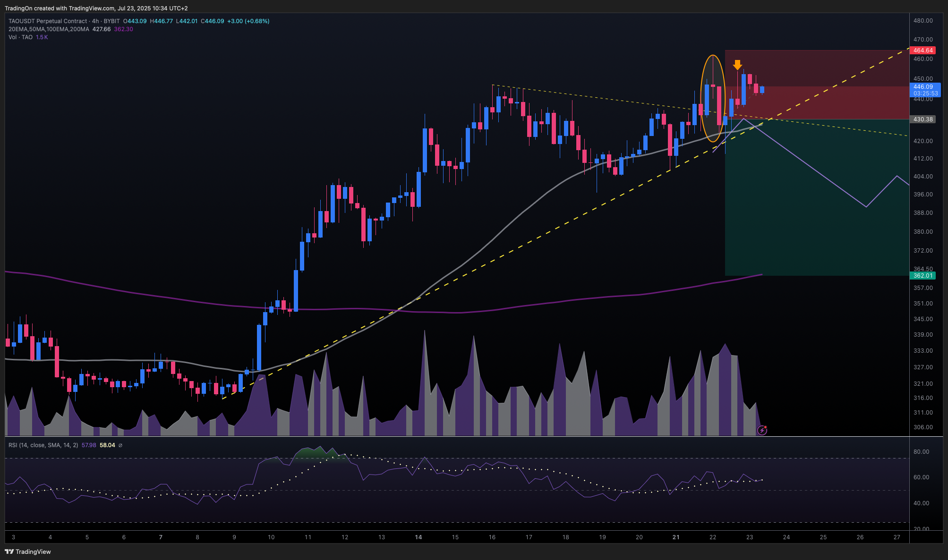Viewport: 948px width, 560px height.
Task: Select the Vol · TAO indicator legend
Action: (20, 37)
